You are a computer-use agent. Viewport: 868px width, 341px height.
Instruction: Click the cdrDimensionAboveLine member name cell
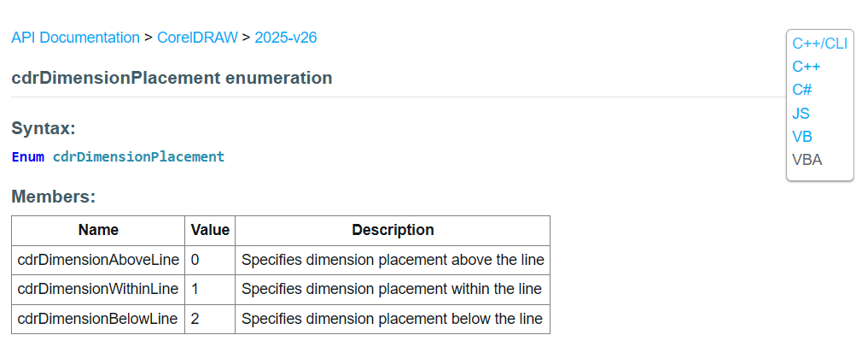click(98, 260)
